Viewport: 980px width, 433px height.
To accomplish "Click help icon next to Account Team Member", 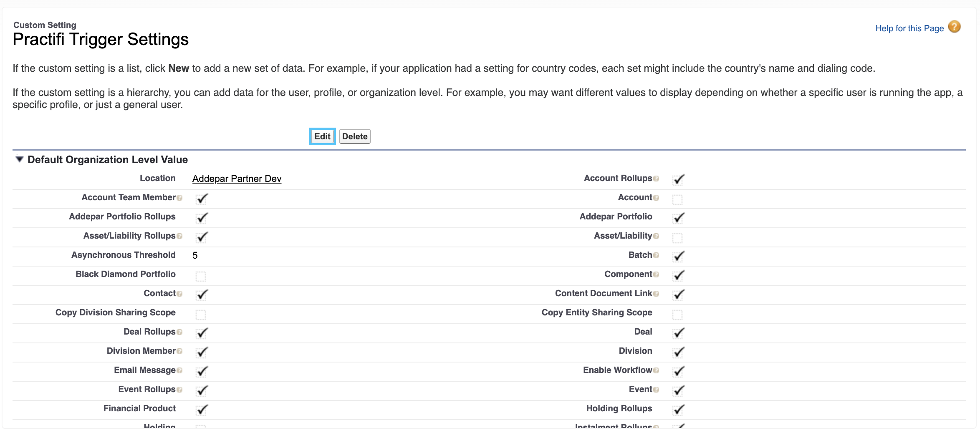I will pos(179,198).
